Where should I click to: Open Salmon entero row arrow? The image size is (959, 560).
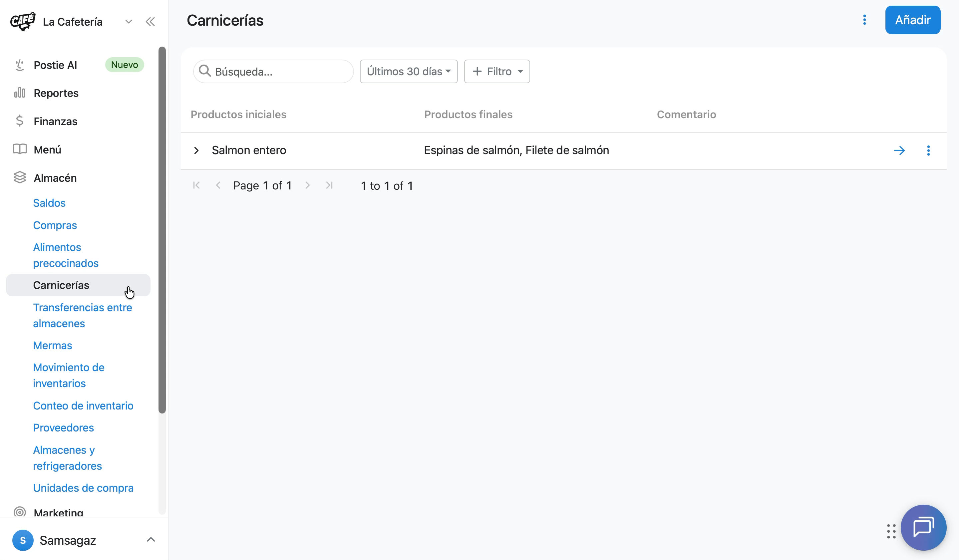(899, 150)
